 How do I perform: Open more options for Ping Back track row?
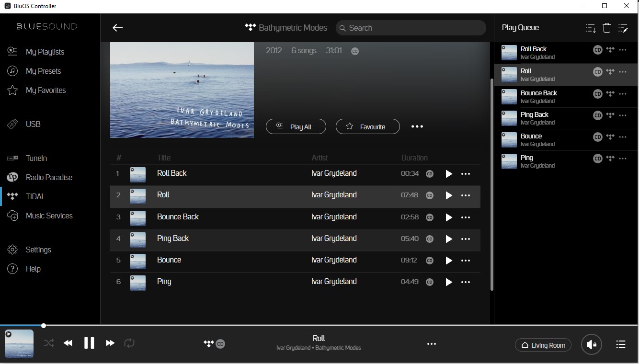click(x=466, y=239)
